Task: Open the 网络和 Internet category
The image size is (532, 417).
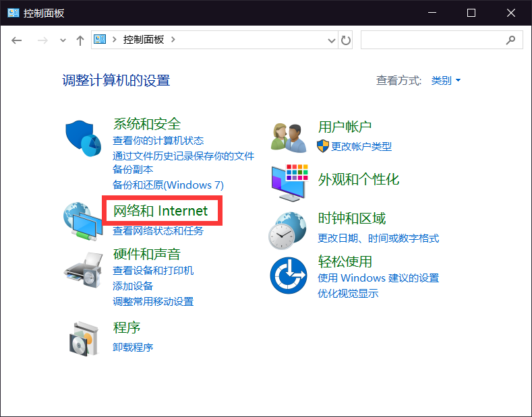Action: click(160, 211)
